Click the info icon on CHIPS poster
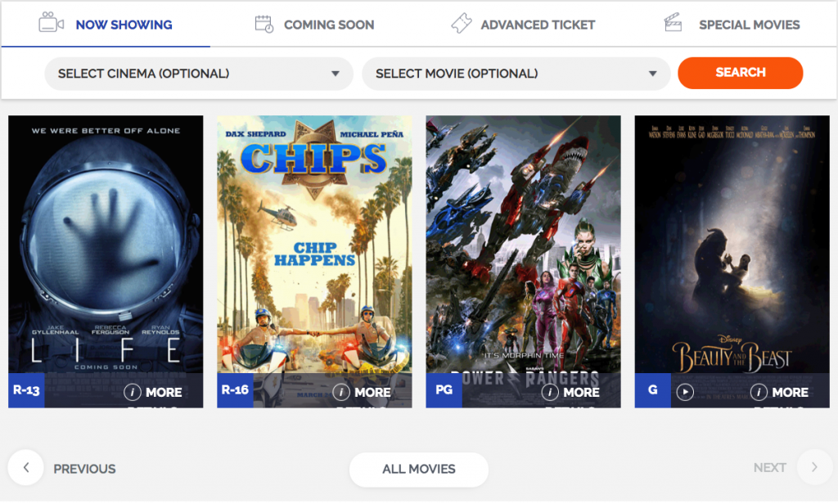This screenshot has width=838, height=504. [x=341, y=392]
